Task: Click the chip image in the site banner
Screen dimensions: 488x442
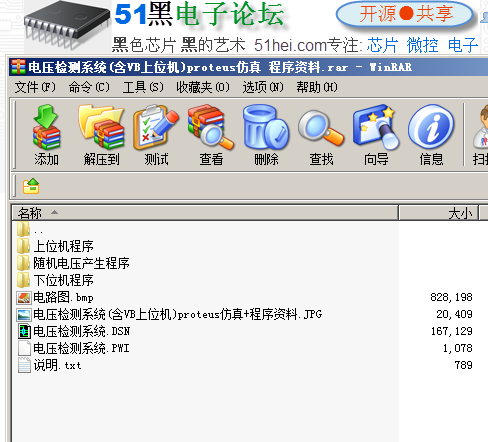Action: coord(67,26)
